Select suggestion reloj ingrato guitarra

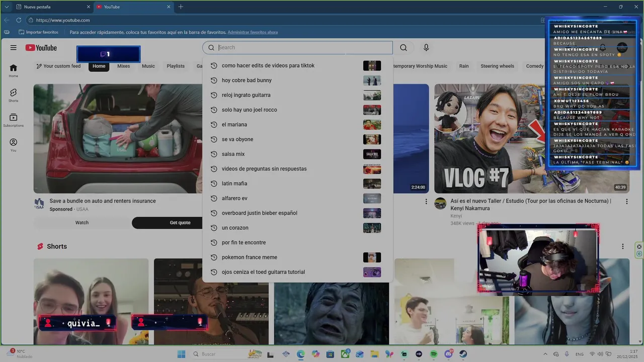298,95
